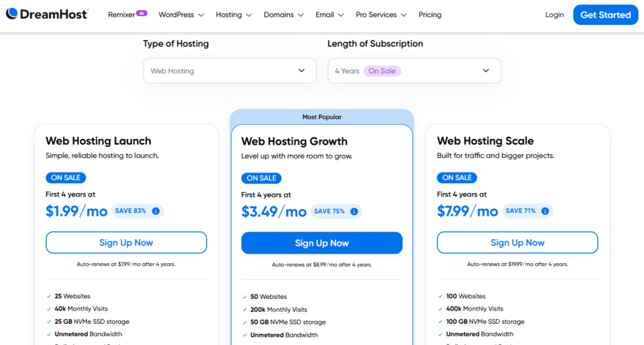Click the 100 GB NVMe SSD storage feature
644x345 pixels.
(485, 322)
